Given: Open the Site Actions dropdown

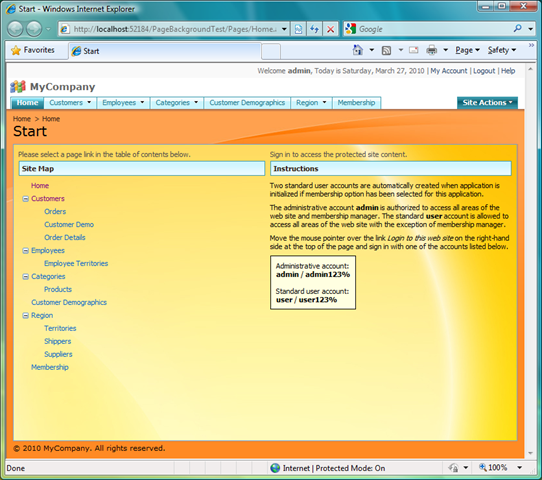Looking at the screenshot, I should [x=487, y=103].
